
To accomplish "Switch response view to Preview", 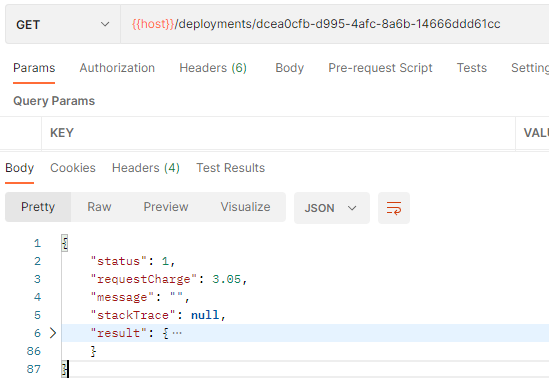I will tap(166, 207).
